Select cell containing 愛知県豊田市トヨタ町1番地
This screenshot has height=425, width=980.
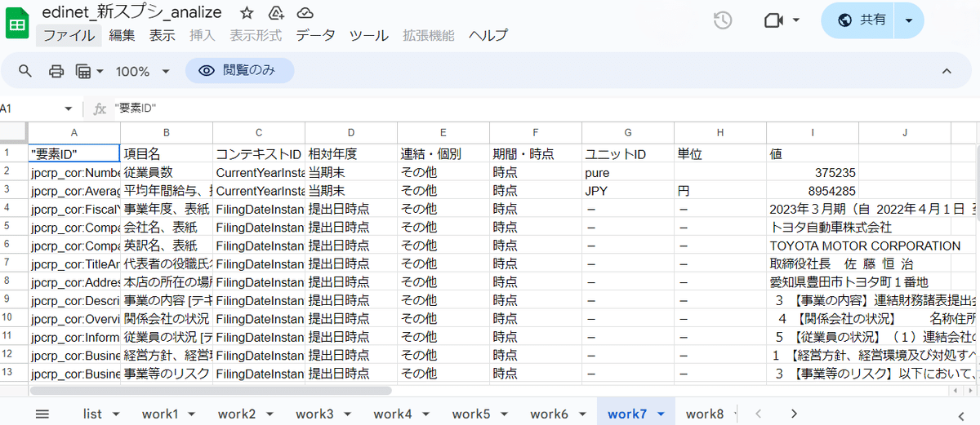pos(813,282)
